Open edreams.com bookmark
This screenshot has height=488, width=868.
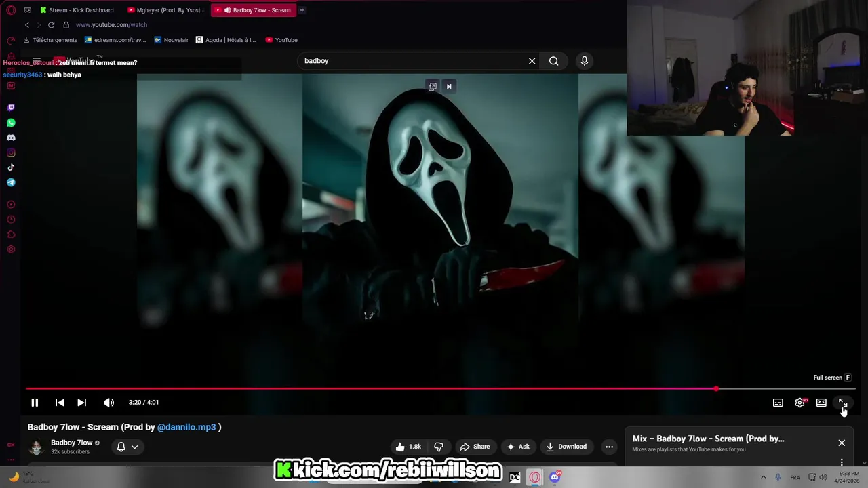click(x=115, y=40)
